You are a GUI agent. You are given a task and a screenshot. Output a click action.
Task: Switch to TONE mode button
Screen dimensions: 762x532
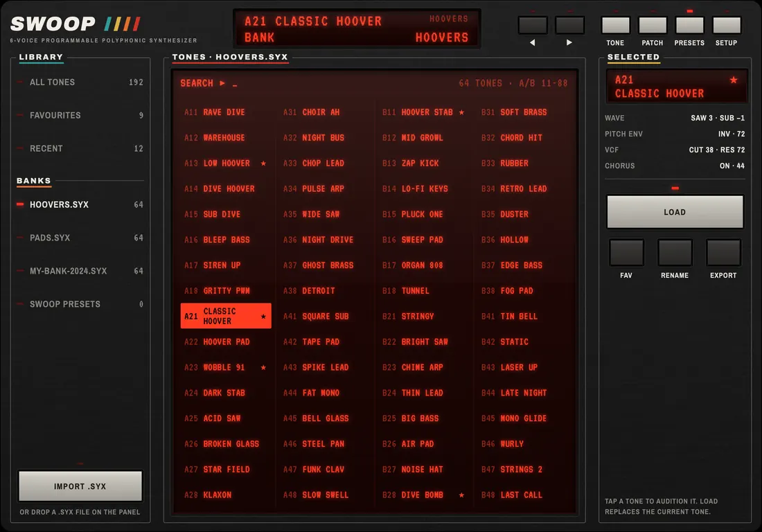(615, 25)
